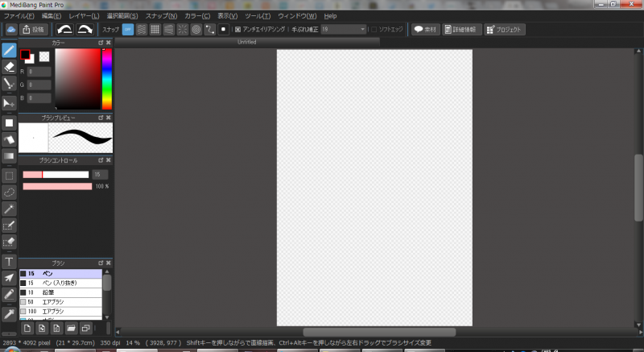The height and width of the screenshot is (352, 644).
Task: Select ペン (入り抜き) brush
Action: point(60,283)
